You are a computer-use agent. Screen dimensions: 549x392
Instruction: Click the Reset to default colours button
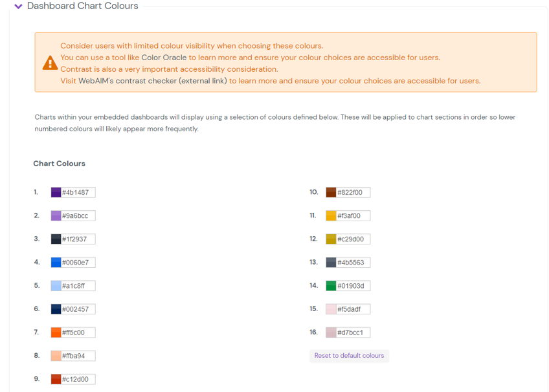(349, 356)
